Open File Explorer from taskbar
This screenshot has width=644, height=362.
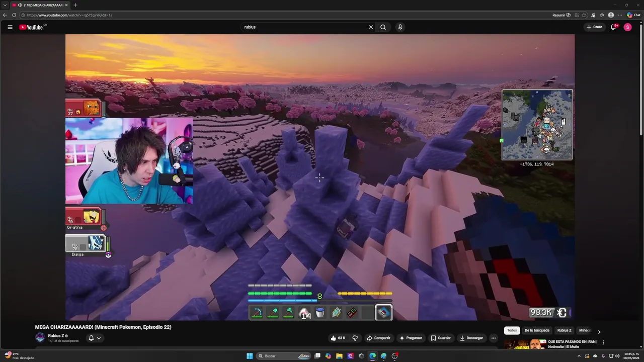(339, 356)
